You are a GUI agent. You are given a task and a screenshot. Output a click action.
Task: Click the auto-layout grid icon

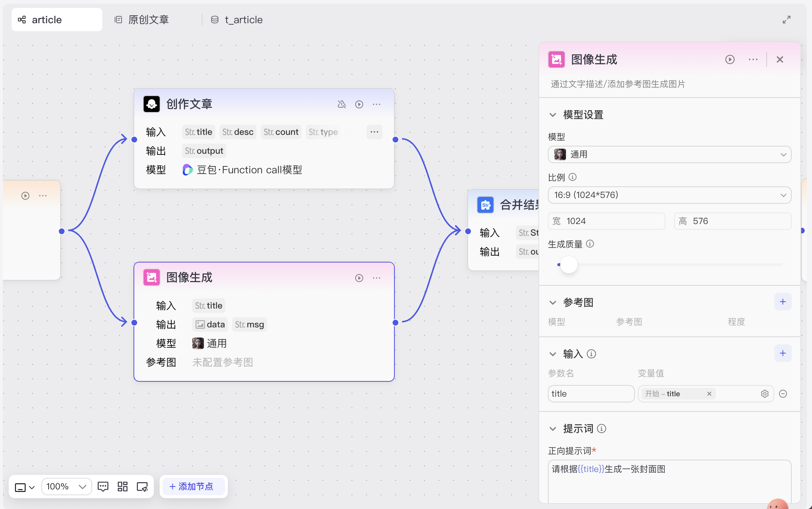(123, 487)
